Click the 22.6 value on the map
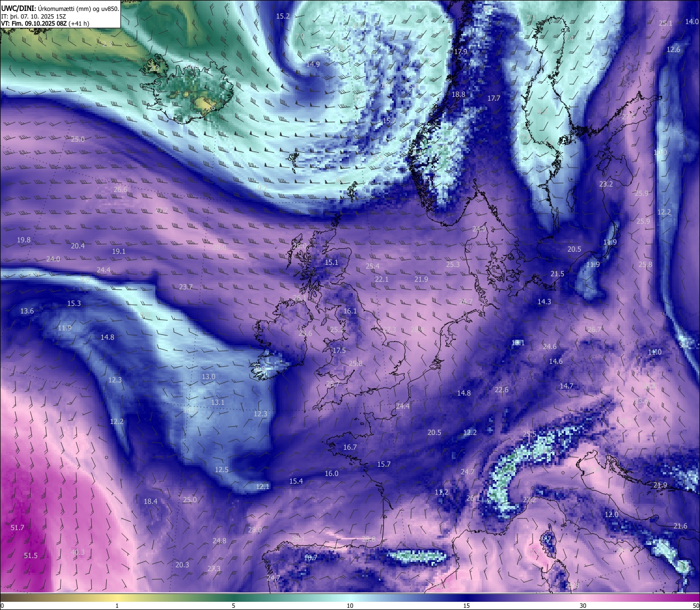Image resolution: width=700 pixels, height=610 pixels. 501,390
